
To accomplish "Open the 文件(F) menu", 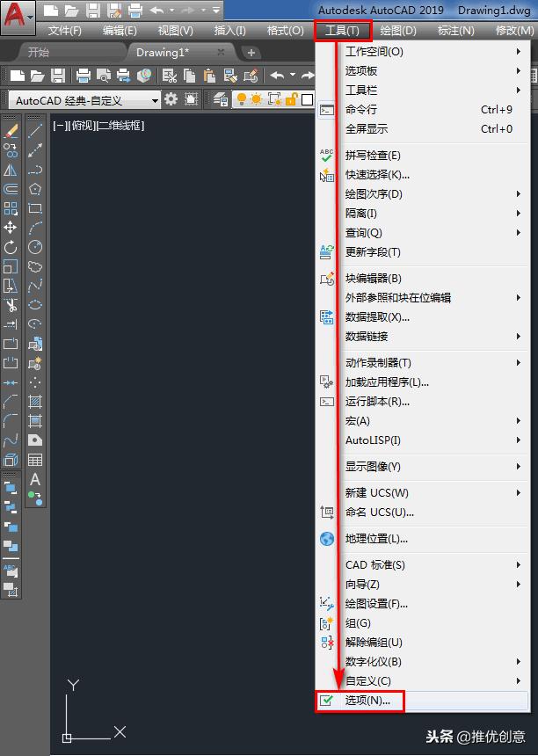I will tap(64, 31).
